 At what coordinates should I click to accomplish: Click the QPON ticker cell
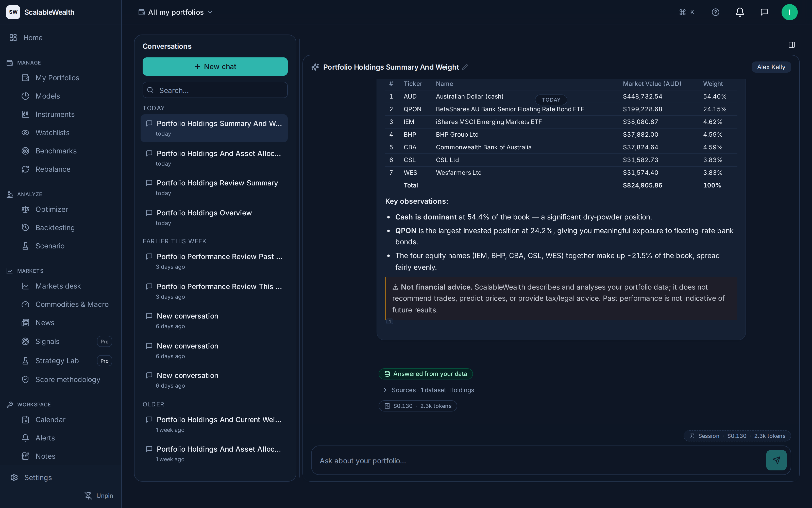pos(412,109)
